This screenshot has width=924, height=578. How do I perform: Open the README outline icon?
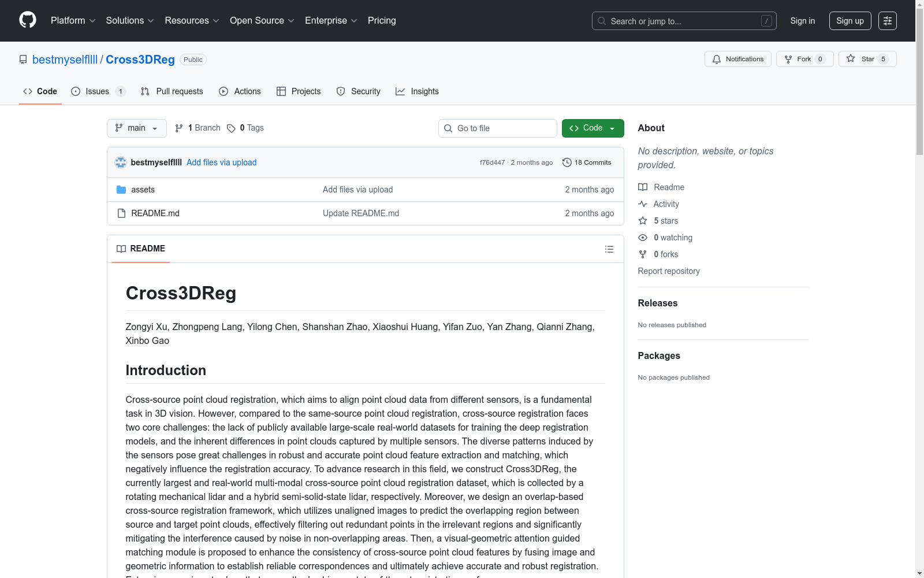609,249
